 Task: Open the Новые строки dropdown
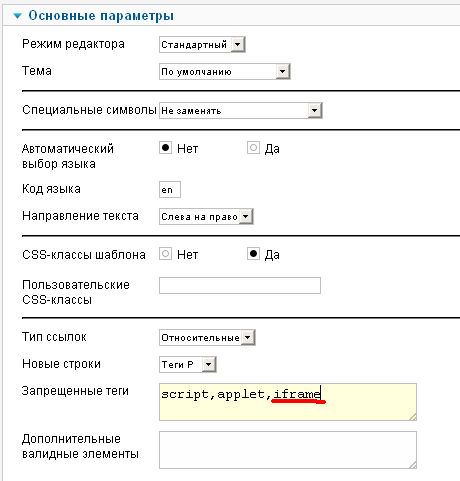188,364
